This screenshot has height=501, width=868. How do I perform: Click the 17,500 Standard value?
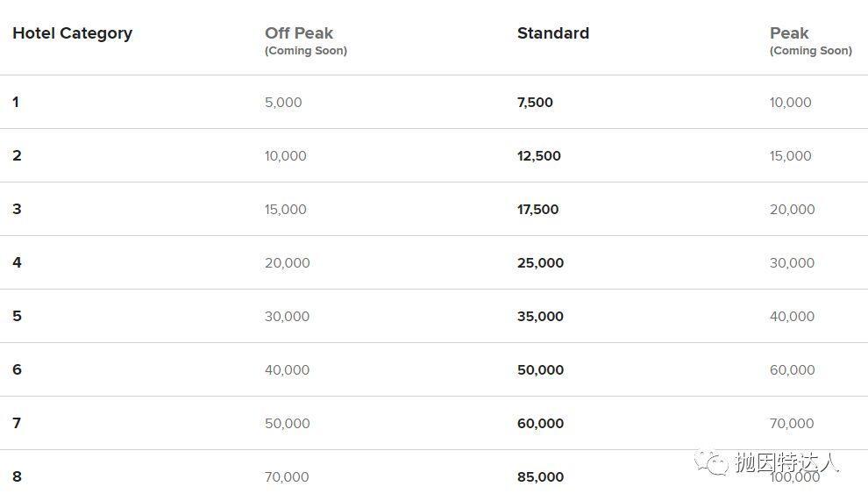pos(537,209)
